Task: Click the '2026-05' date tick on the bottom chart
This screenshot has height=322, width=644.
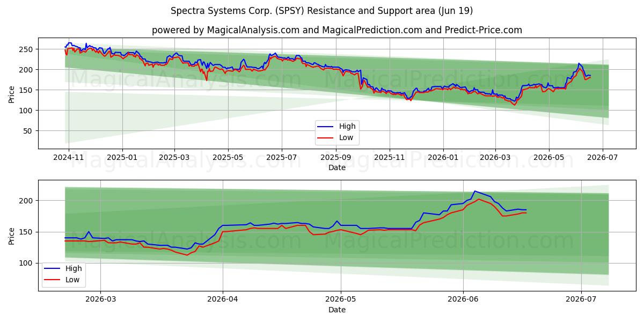Action: click(x=341, y=300)
